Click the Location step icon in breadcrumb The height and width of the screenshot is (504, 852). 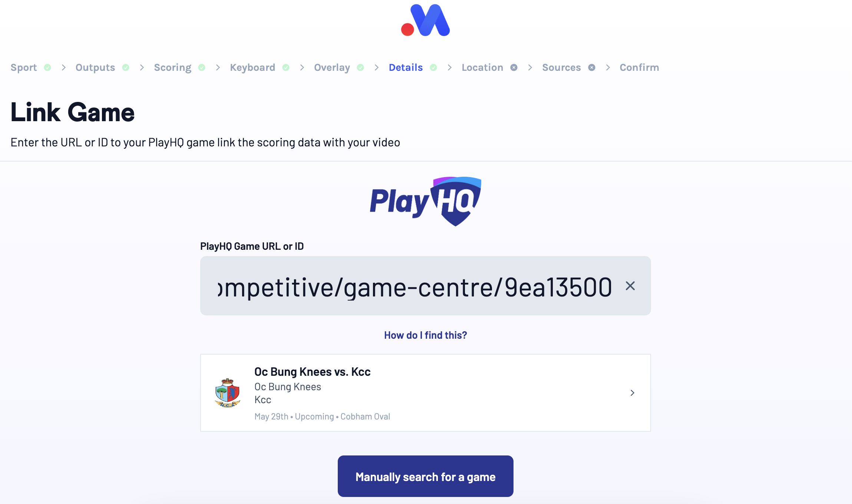(514, 67)
